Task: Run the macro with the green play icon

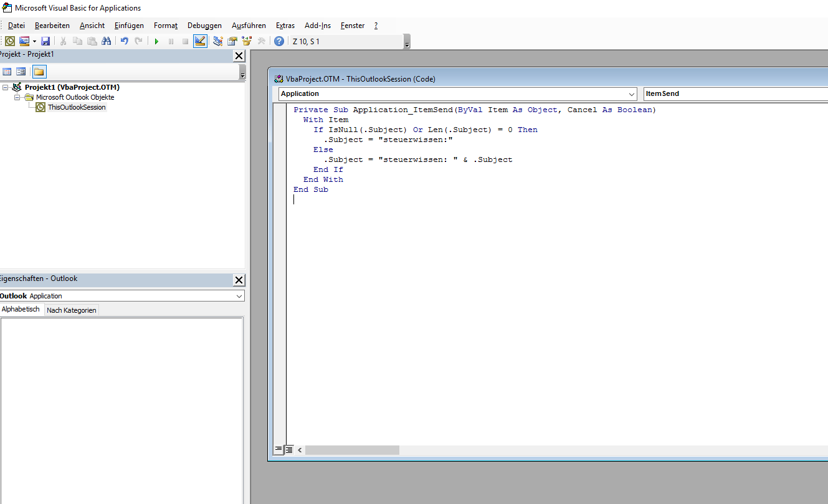Action: tap(156, 41)
